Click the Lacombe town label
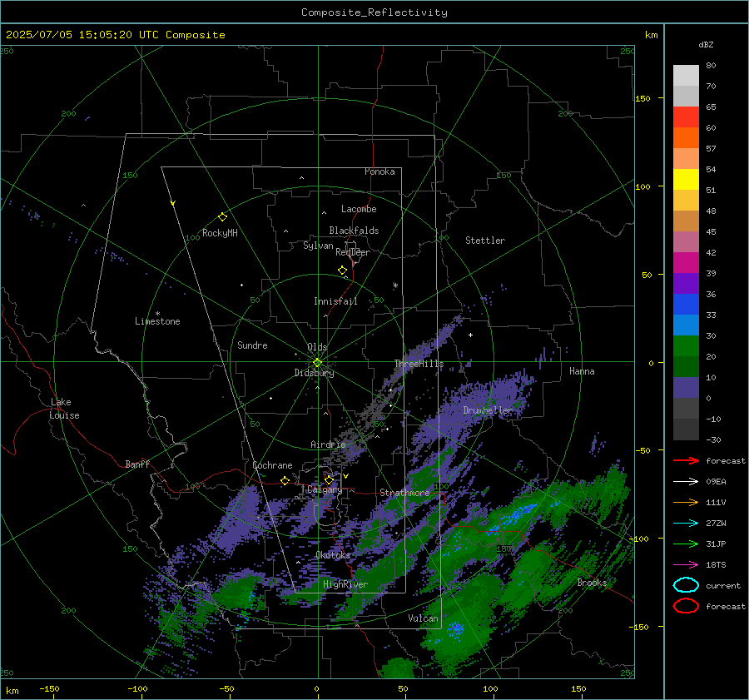 click(359, 209)
